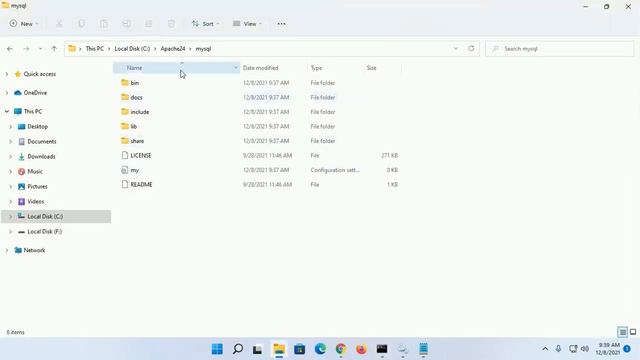Open the View dropdown menu
640x360 pixels.
(247, 24)
